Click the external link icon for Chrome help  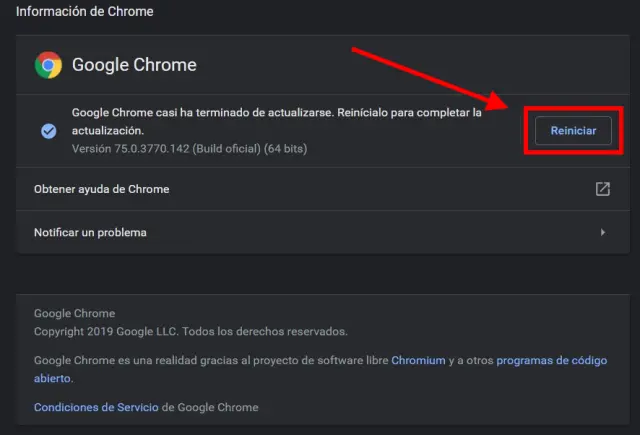point(602,189)
